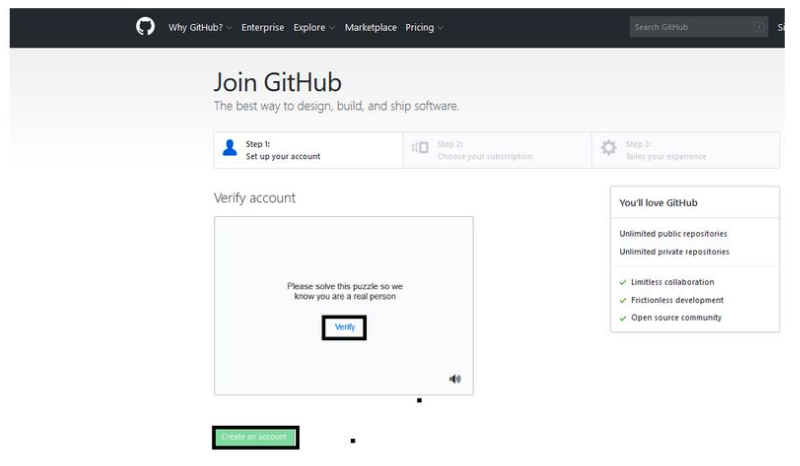800x466 pixels.
Task: Click the Verify button in puzzle
Action: 344,327
